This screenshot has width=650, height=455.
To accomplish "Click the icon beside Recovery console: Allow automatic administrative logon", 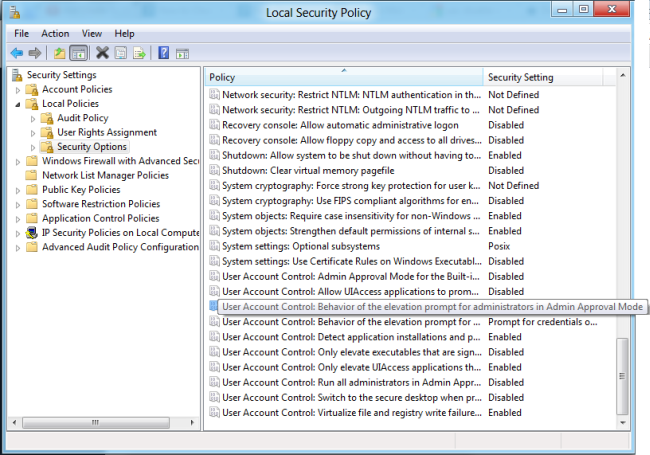I will click(x=214, y=125).
